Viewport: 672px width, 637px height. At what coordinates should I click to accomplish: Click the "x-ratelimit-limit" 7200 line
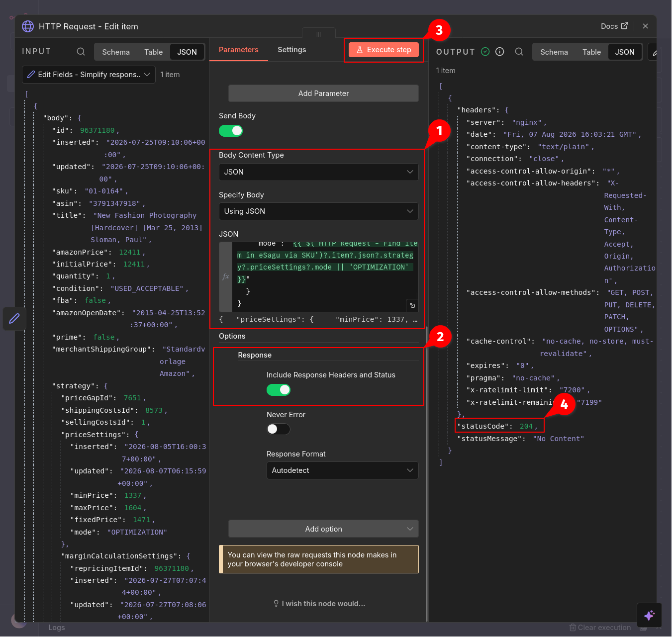click(528, 390)
